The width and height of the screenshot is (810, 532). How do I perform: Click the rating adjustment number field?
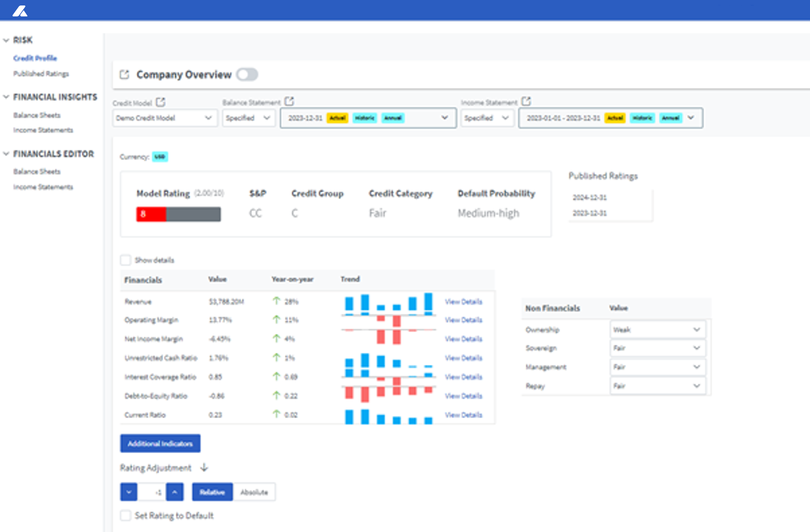pos(152,492)
